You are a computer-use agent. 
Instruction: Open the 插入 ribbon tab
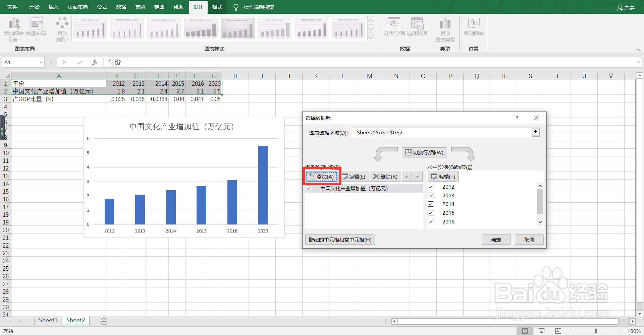tap(53, 7)
